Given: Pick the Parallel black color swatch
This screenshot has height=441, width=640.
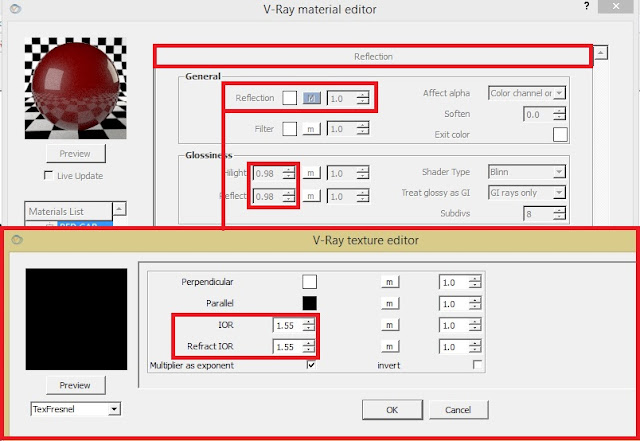Looking at the screenshot, I should (x=309, y=303).
